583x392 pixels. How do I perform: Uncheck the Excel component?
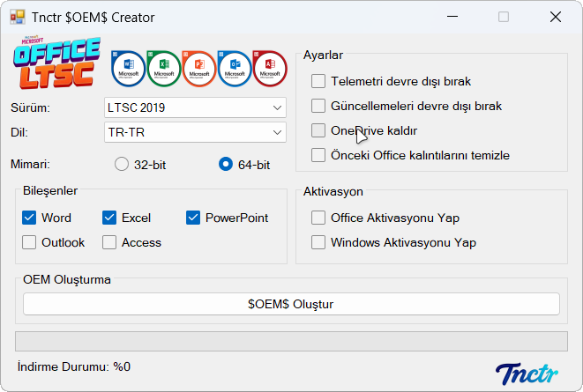[109, 218]
